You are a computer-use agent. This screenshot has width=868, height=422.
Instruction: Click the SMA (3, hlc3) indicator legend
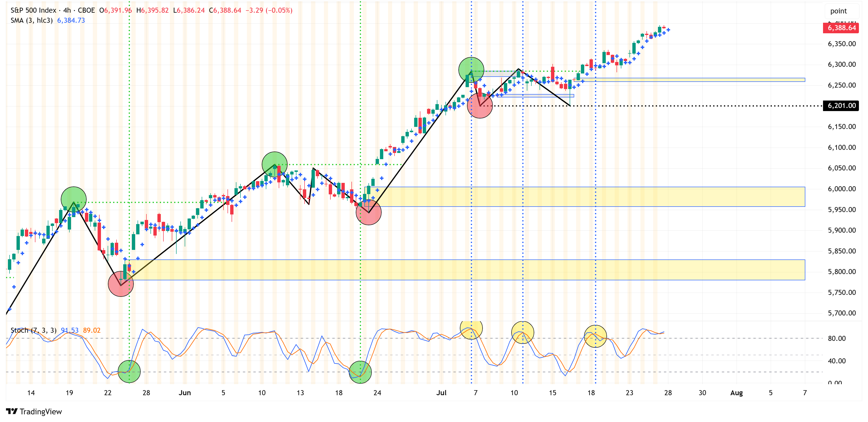[31, 20]
